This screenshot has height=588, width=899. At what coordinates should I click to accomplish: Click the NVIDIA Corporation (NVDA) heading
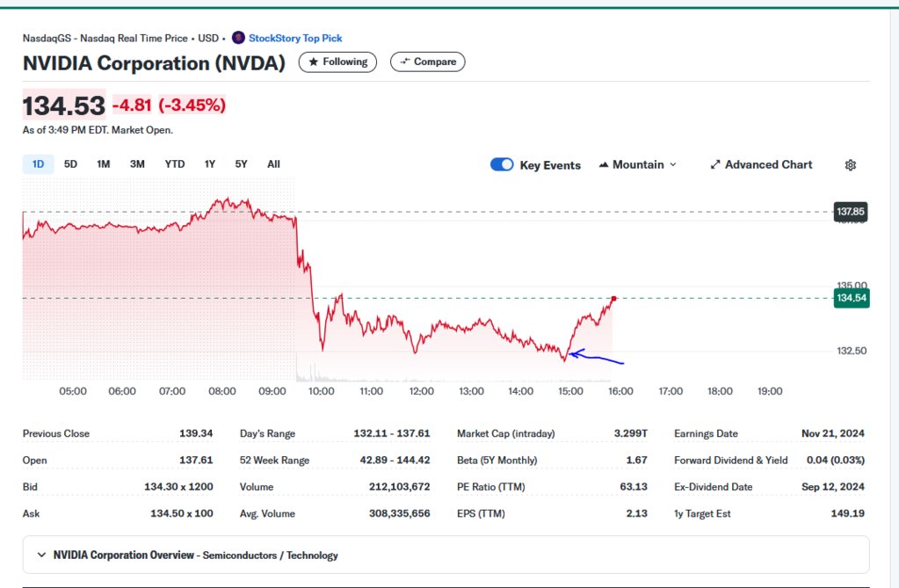(154, 62)
